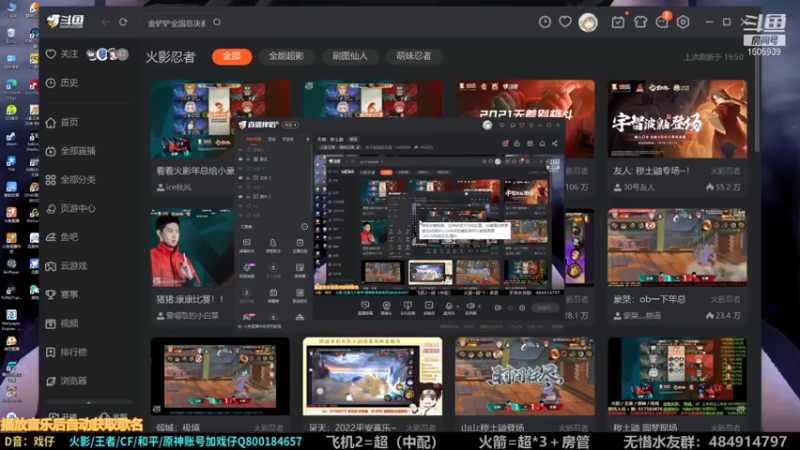Go back with the Douyu arrow icon
This screenshot has width=800, height=450.
click(x=105, y=22)
